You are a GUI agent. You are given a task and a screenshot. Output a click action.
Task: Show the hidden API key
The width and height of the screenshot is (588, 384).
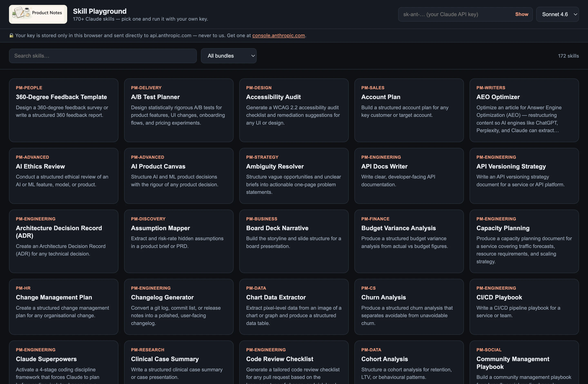click(x=521, y=14)
